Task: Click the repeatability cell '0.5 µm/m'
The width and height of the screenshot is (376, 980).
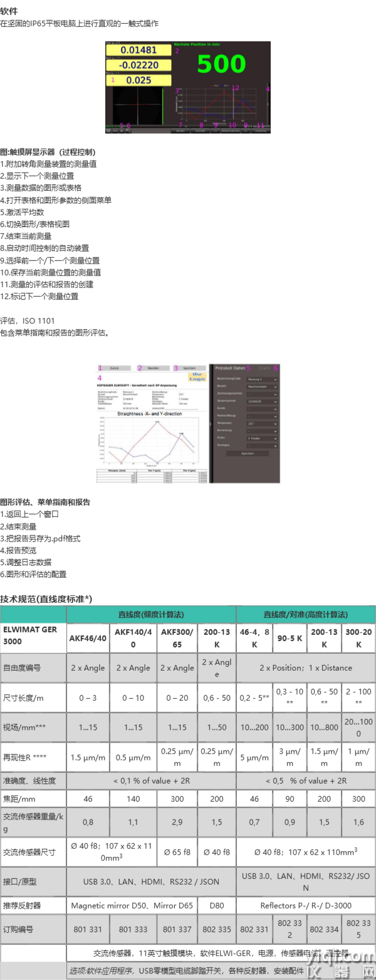Action: (x=132, y=757)
